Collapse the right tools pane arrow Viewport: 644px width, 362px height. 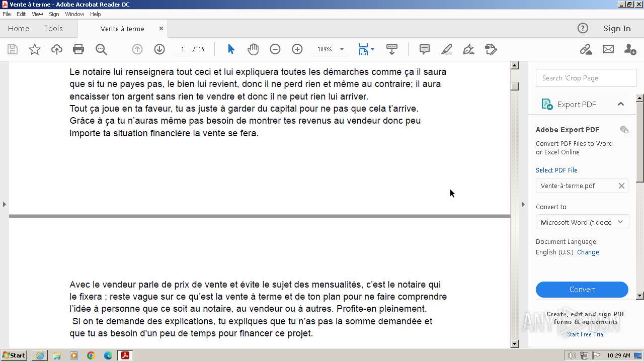coord(523,204)
